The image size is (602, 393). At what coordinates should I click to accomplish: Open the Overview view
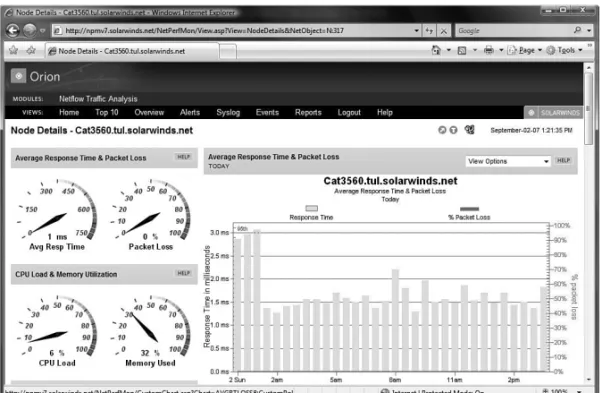pyautogui.click(x=149, y=112)
